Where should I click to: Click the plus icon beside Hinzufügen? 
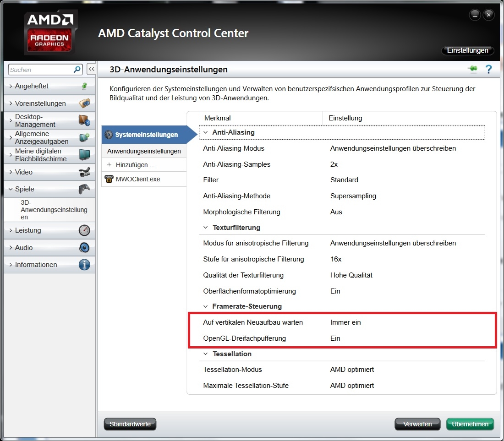[109, 165]
